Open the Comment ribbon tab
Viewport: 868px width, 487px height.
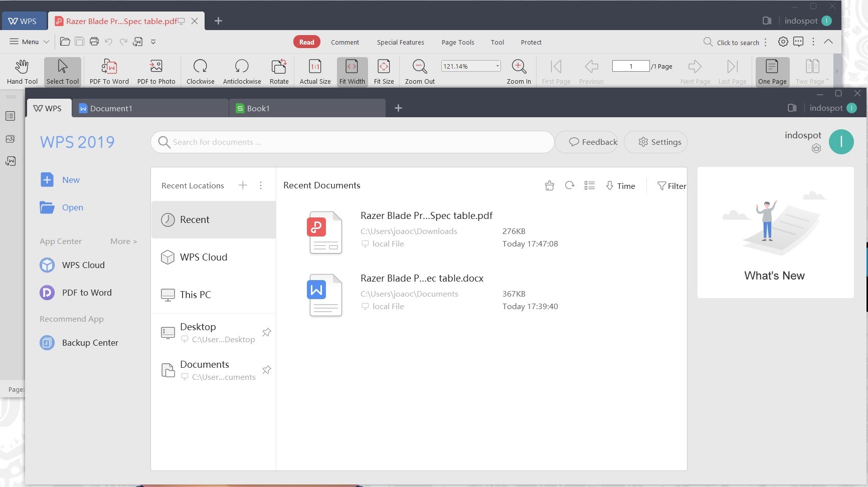(x=345, y=42)
